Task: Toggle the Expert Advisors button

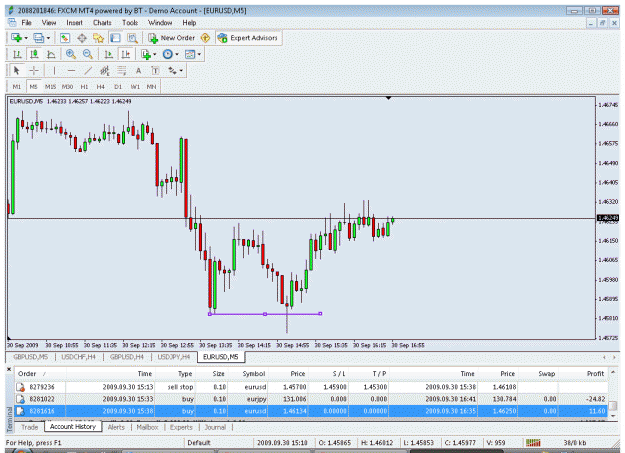Action: (x=248, y=38)
